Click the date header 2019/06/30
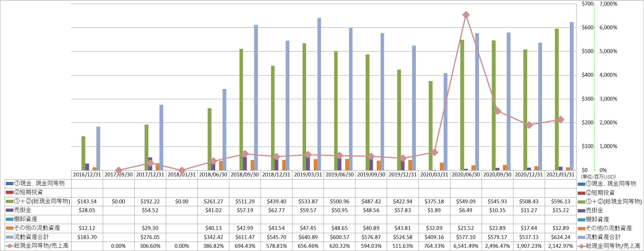The height and width of the screenshot is (251, 644). point(339,175)
